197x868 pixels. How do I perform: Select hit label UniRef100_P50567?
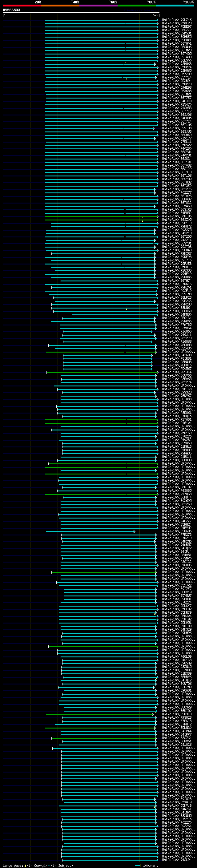tap(177, 369)
